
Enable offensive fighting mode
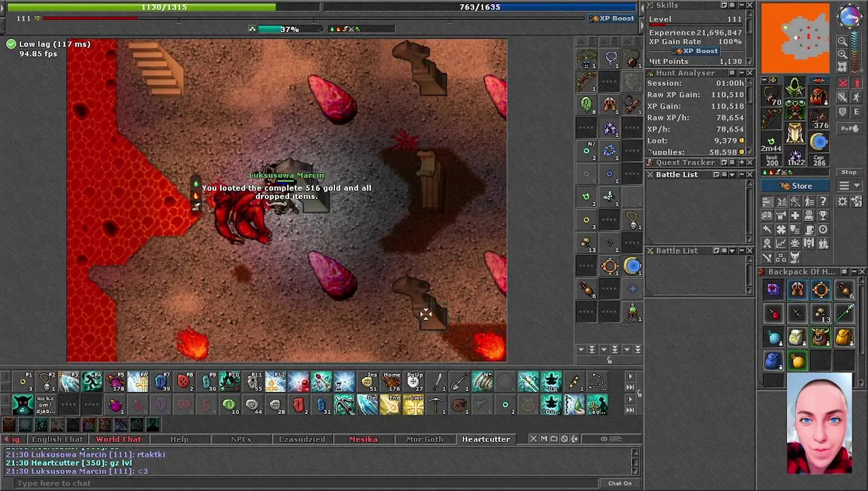pos(843,84)
